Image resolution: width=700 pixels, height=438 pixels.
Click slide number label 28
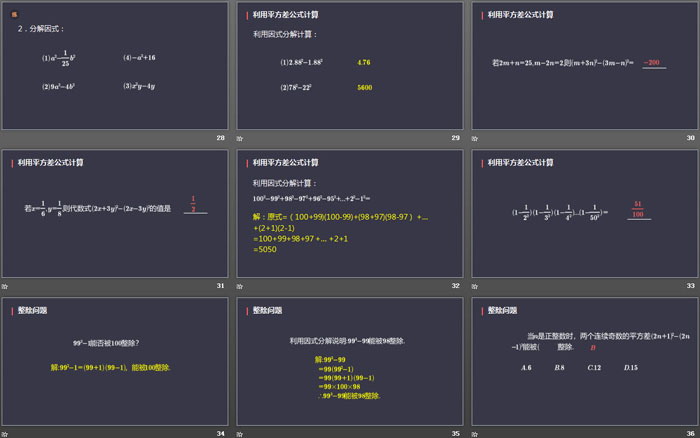[x=221, y=138]
